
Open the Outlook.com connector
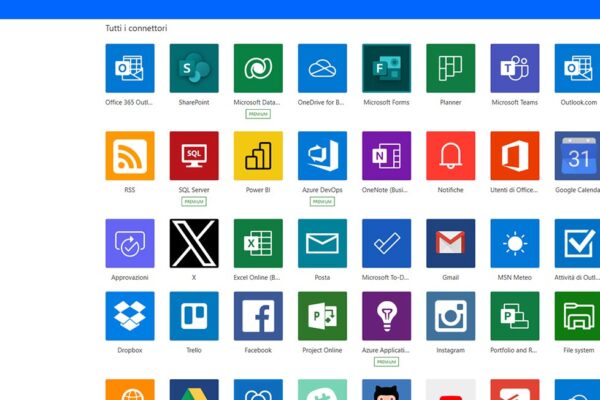coord(577,68)
